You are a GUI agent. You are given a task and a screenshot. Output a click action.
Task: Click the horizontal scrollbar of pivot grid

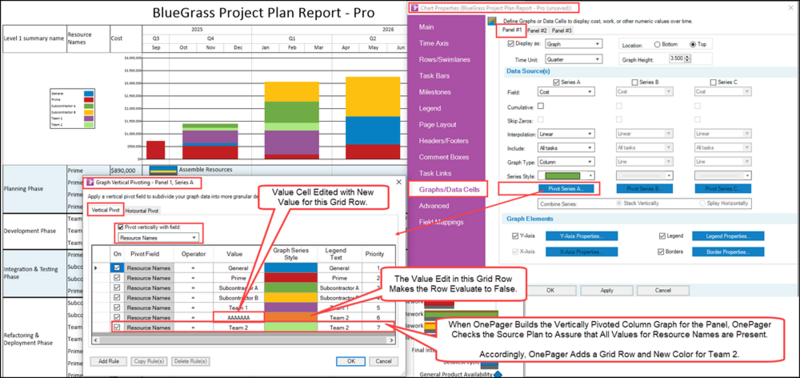tap(243, 340)
